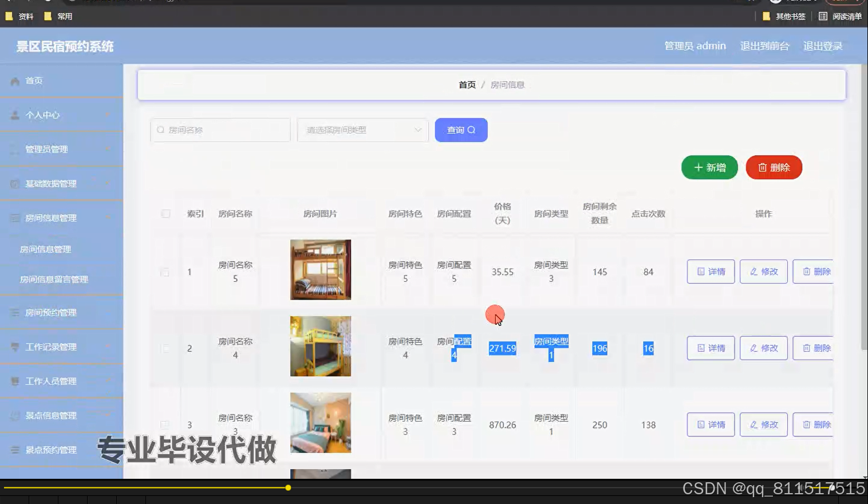Click 删除 for row 房间名称 4
The height and width of the screenshot is (504, 868).
pyautogui.click(x=813, y=348)
